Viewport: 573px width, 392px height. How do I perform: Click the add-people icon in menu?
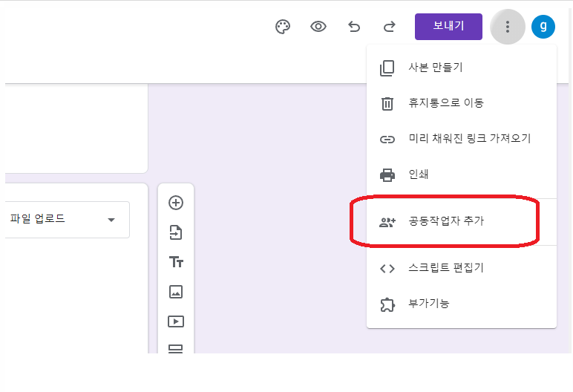387,222
